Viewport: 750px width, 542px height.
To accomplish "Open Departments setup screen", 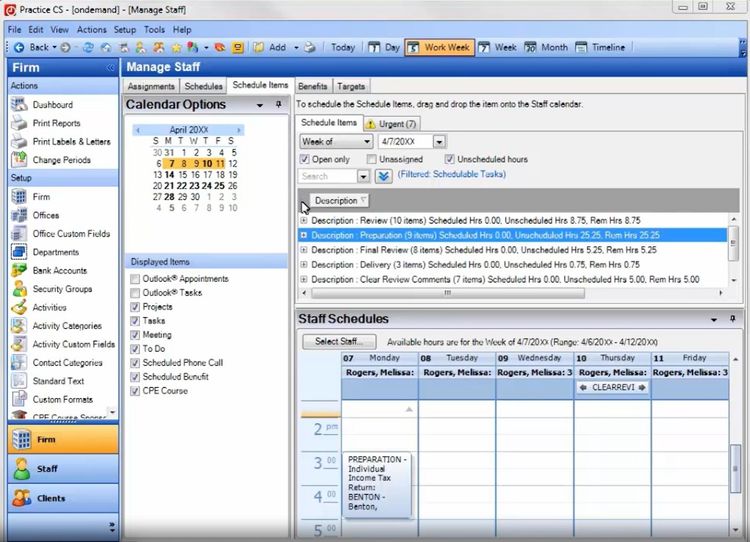I will 55,252.
